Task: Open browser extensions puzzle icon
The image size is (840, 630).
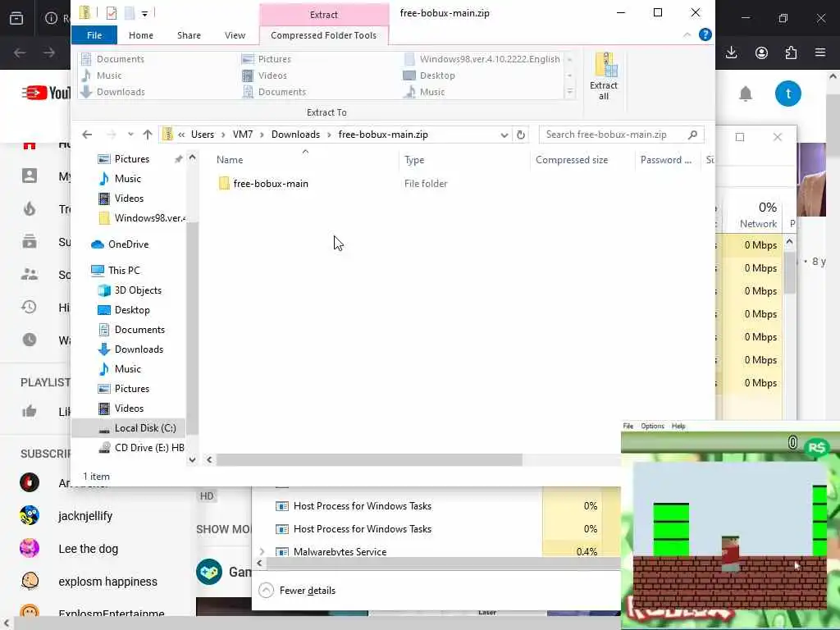Action: [x=792, y=52]
